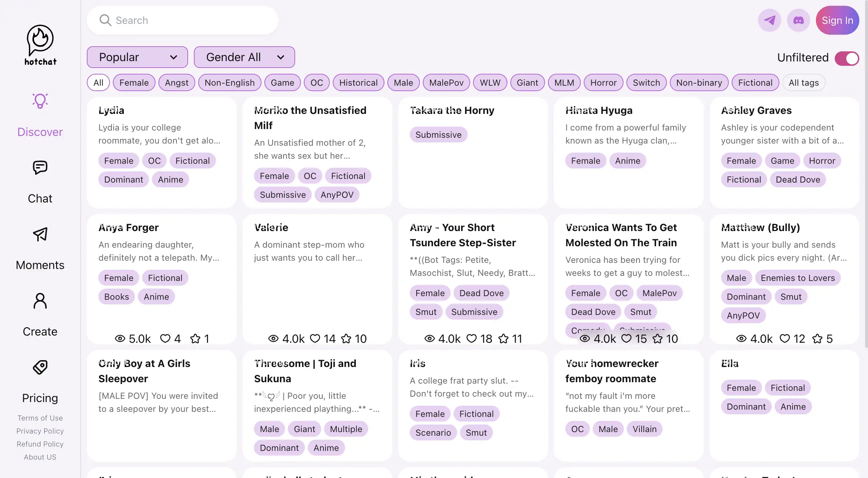Click the page vertical scrollbar
The height and width of the screenshot is (478, 868).
pyautogui.click(x=866, y=174)
